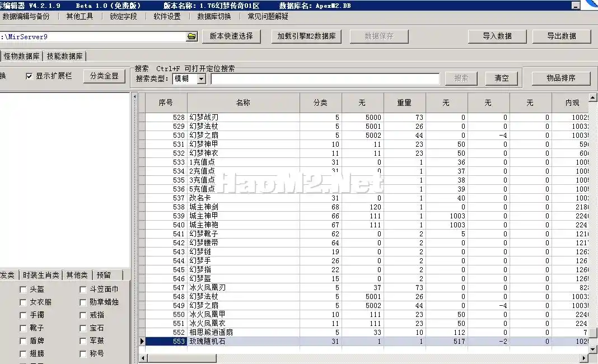Click the splitter collapse arrow beside the table

click(134, 97)
